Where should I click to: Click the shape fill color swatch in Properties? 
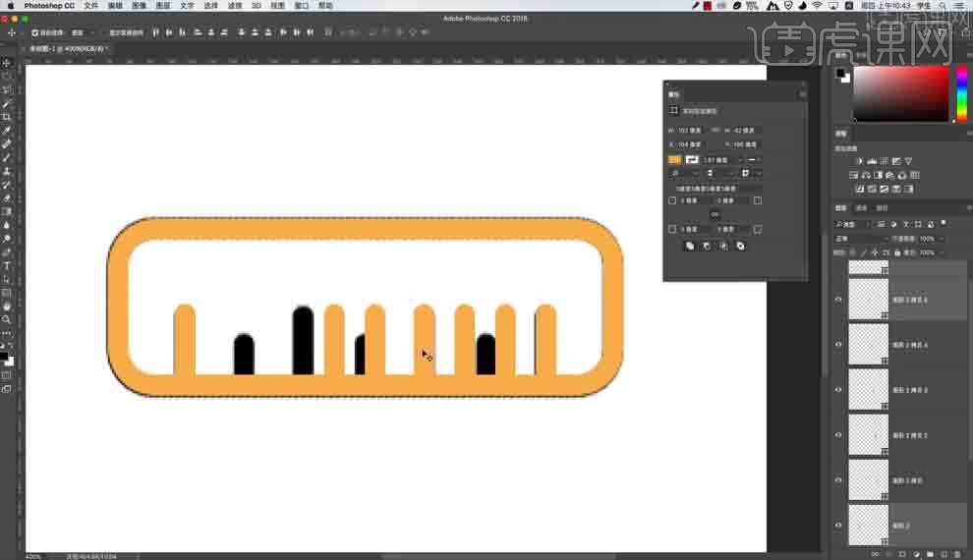pyautogui.click(x=674, y=160)
